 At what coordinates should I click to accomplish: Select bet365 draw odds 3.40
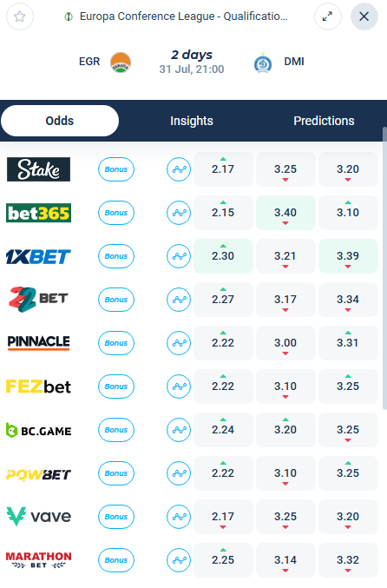(x=285, y=213)
